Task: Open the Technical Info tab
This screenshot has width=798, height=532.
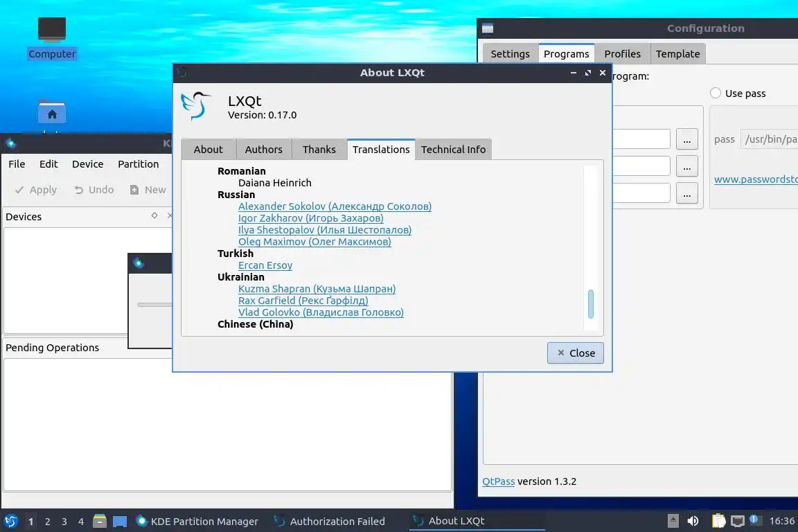Action: point(454,149)
